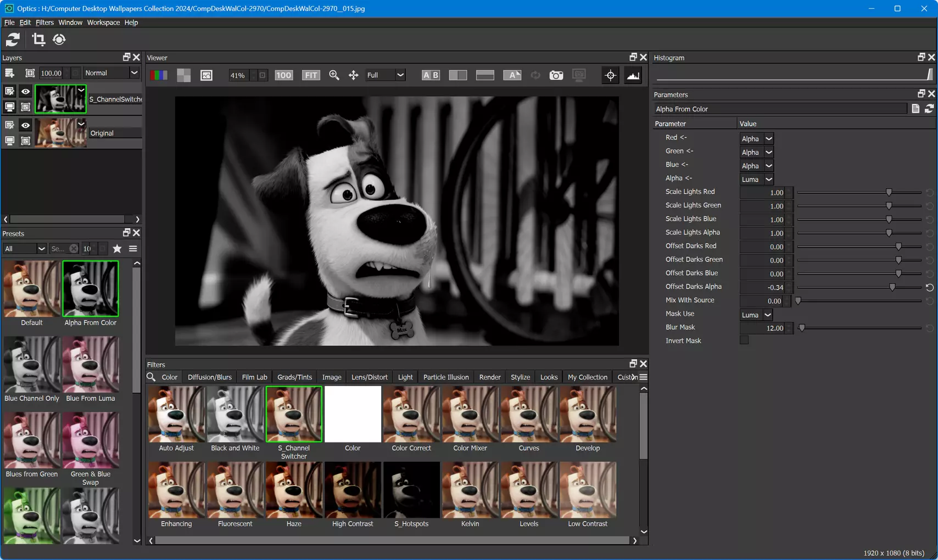This screenshot has height=560, width=938.
Task: Click the document icon beside Alpha From Color
Action: (x=915, y=109)
